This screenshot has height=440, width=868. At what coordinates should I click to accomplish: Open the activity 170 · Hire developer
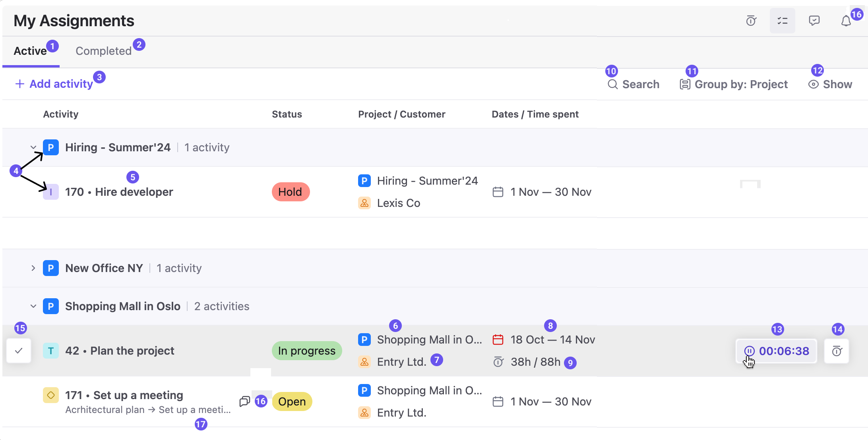[x=119, y=192]
